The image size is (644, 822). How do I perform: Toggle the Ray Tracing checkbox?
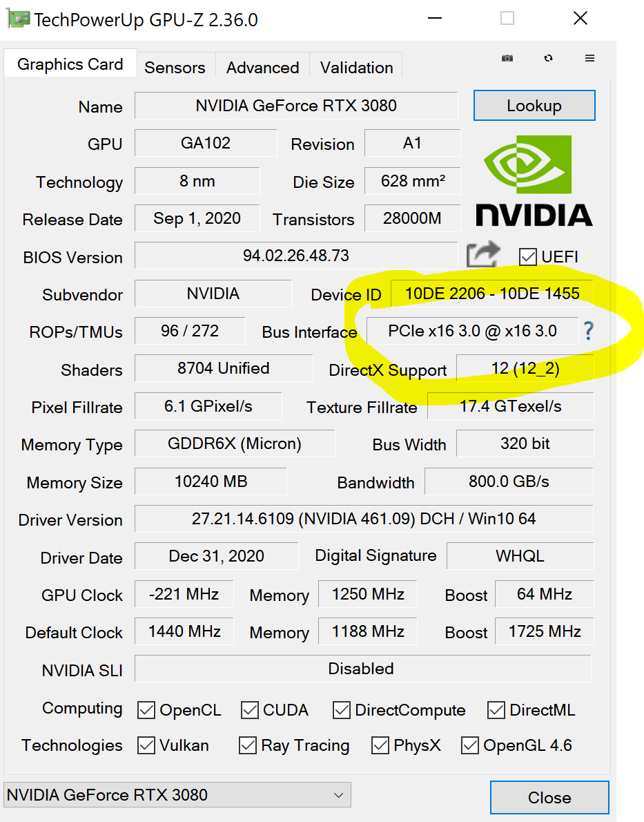(247, 745)
